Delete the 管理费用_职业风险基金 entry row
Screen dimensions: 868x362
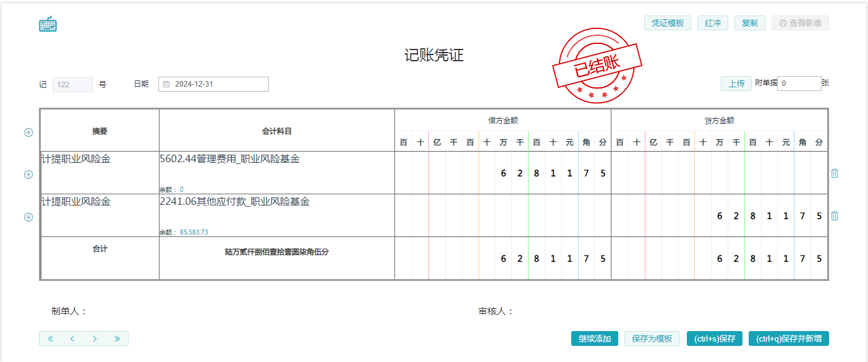tap(835, 173)
